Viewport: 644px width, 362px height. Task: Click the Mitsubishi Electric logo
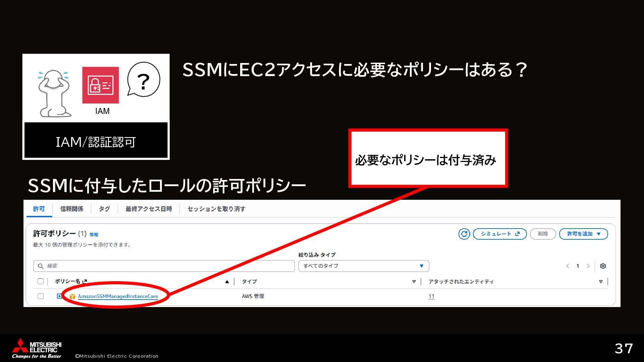click(x=37, y=348)
